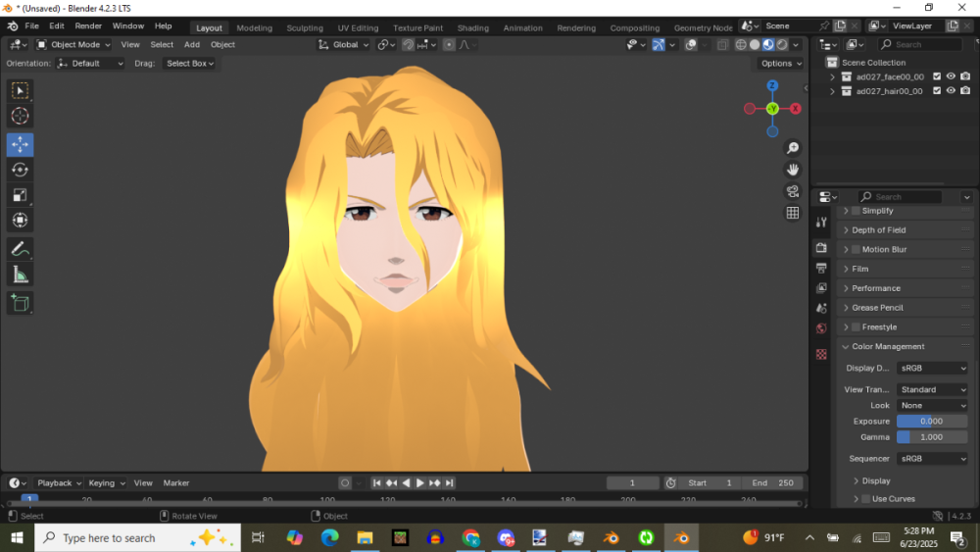Choose the Add Cube tool

(x=20, y=303)
